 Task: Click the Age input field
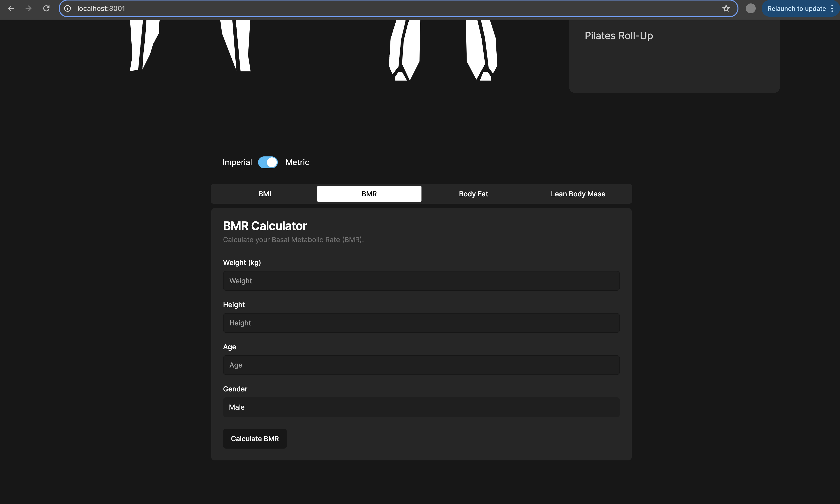click(x=421, y=365)
